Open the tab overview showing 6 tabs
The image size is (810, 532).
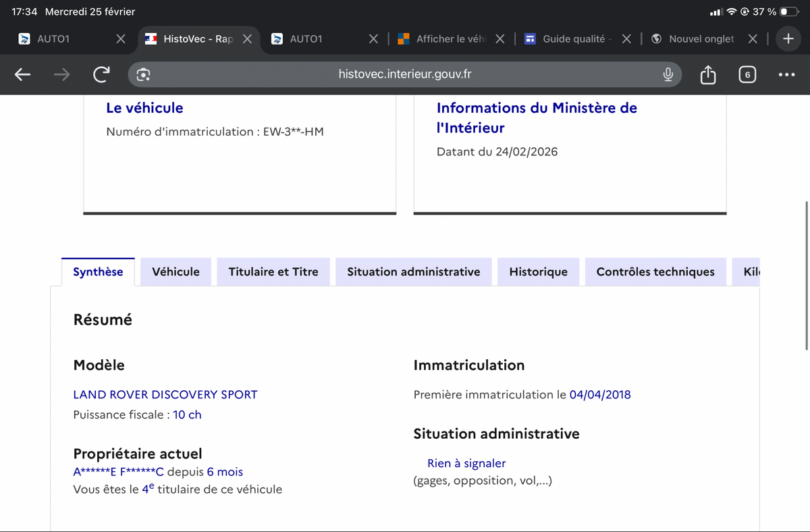(747, 75)
